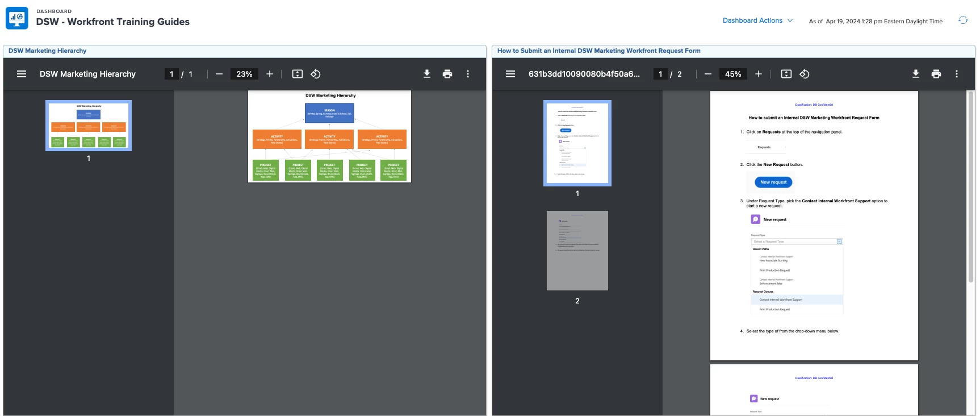Image resolution: width=980 pixels, height=416 pixels.
Task: Print the Request Form PDF
Action: point(936,74)
